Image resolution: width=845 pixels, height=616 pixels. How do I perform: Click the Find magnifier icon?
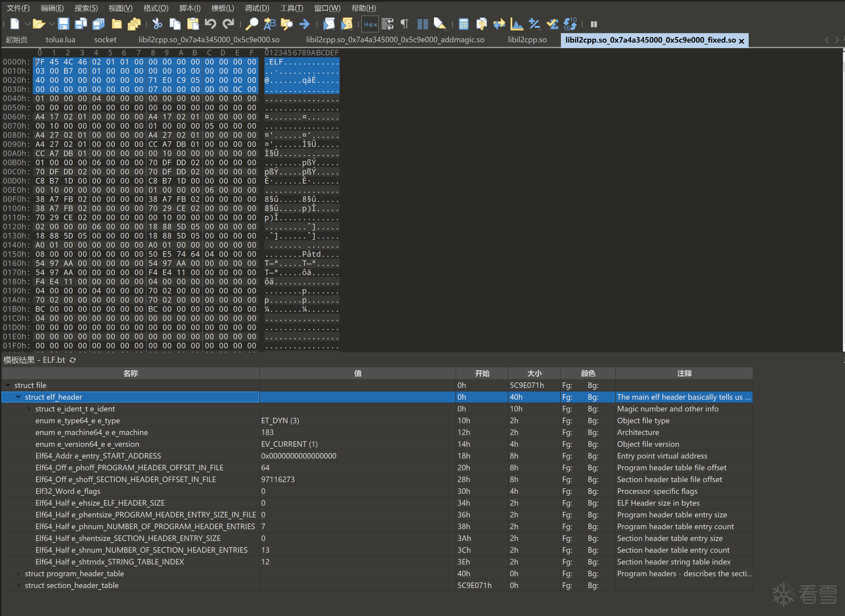(x=252, y=24)
